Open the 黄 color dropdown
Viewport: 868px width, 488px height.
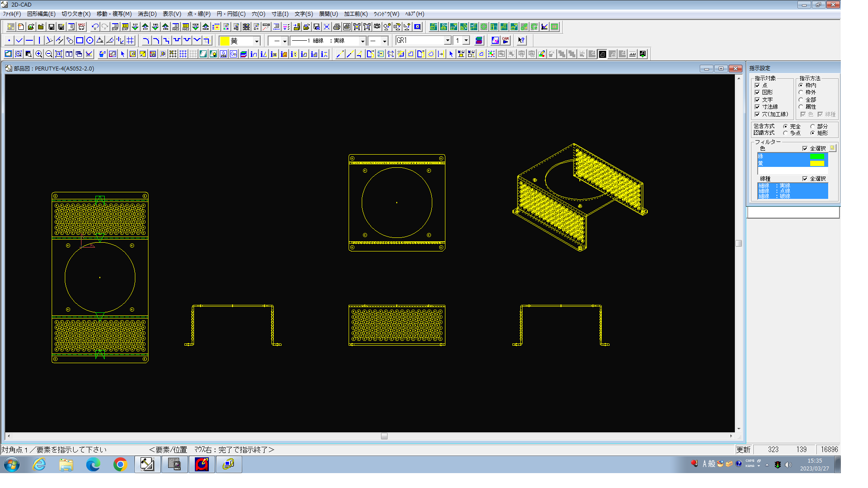click(257, 41)
